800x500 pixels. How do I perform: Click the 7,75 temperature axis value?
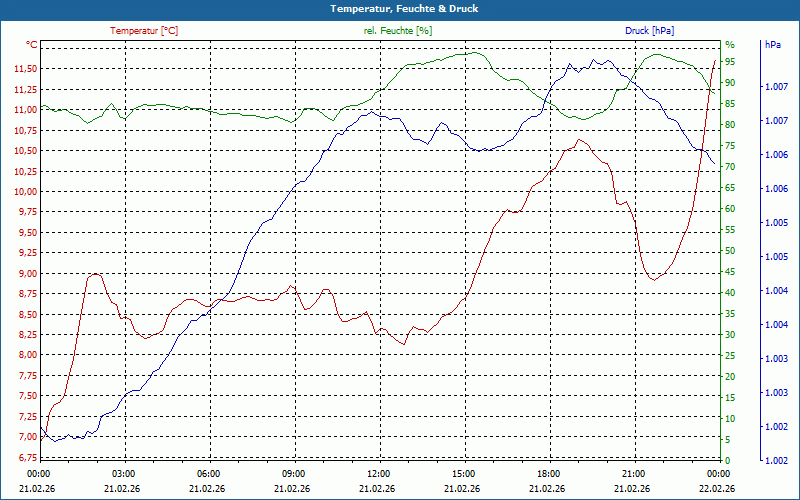(x=28, y=376)
